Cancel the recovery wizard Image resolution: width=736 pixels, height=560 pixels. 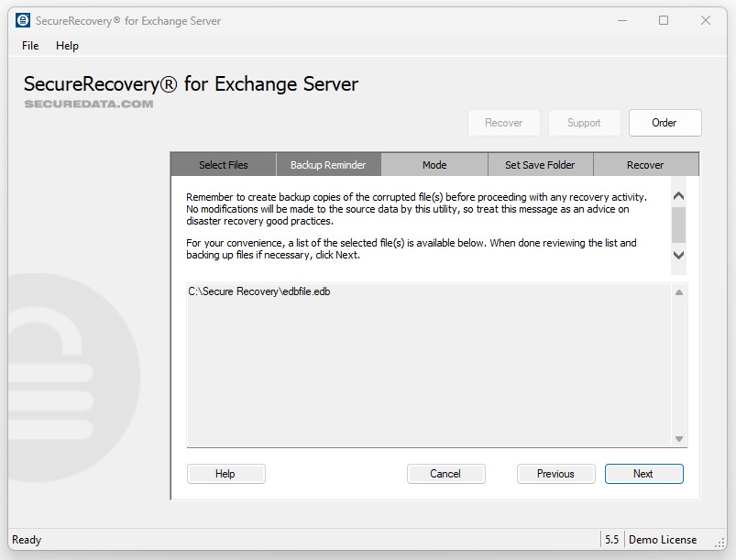click(x=445, y=474)
